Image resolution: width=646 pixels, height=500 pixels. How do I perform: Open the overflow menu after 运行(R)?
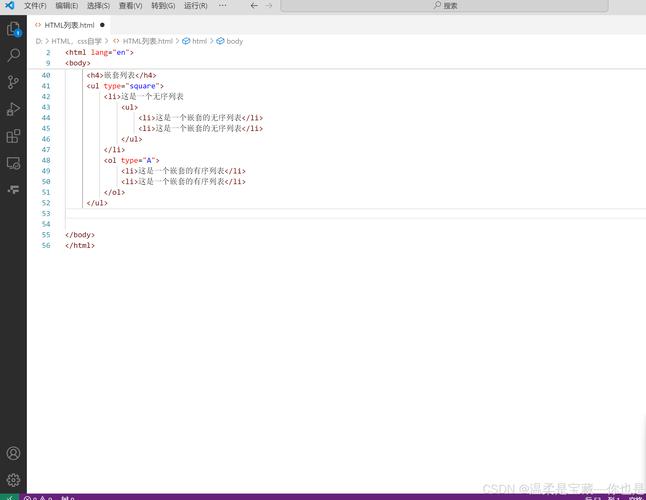point(222,6)
